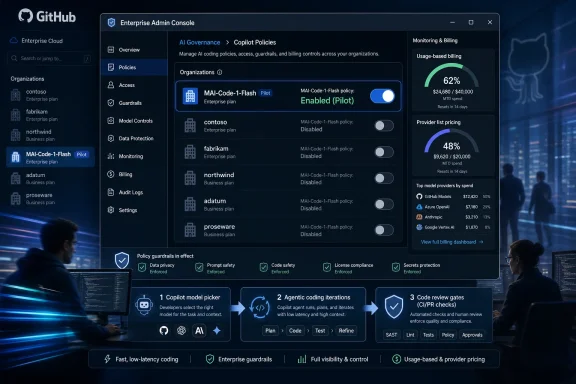The width and height of the screenshot is (576, 384).
Task: Click the Refine step chip
Action: point(346,331)
